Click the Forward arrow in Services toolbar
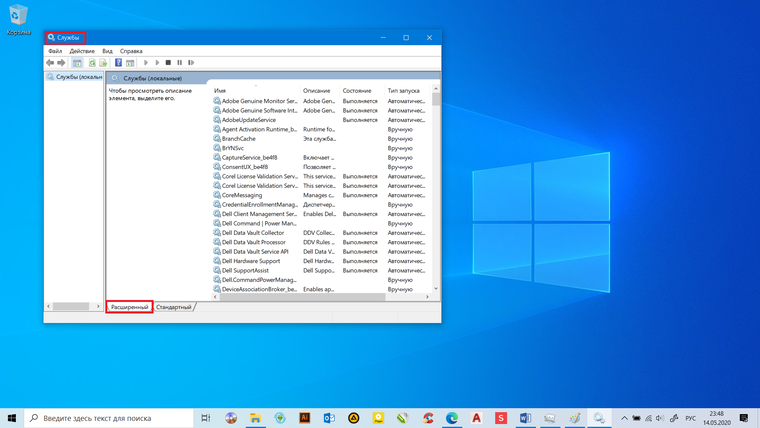The height and width of the screenshot is (428, 760). (x=61, y=63)
